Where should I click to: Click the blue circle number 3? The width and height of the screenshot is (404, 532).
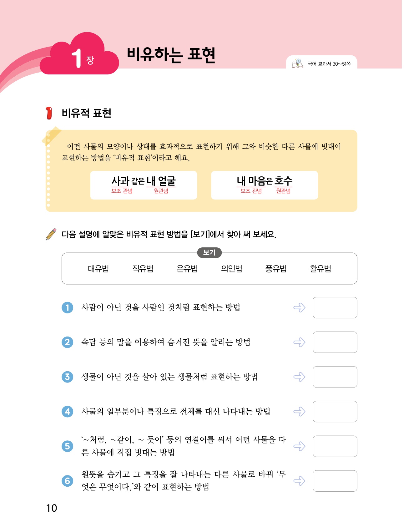click(67, 377)
